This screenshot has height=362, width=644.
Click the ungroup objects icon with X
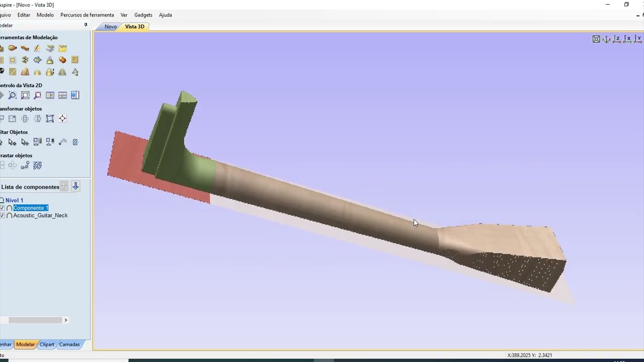(x=50, y=142)
